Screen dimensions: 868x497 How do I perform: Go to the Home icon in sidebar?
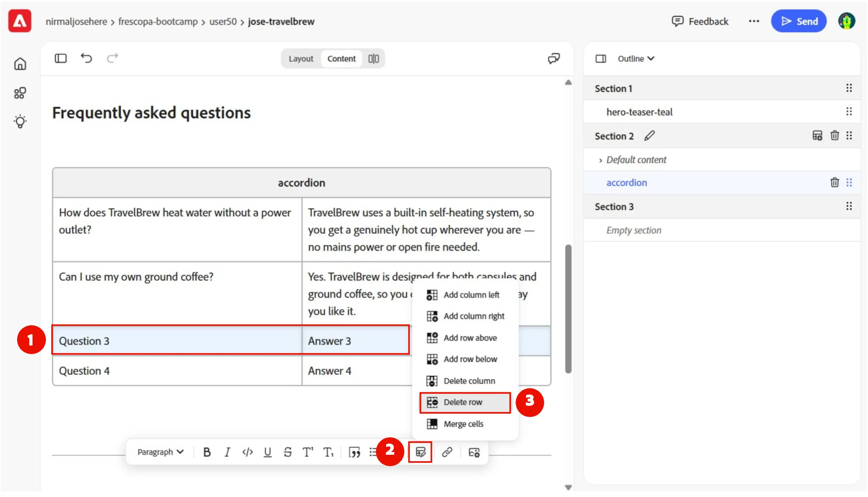point(20,64)
